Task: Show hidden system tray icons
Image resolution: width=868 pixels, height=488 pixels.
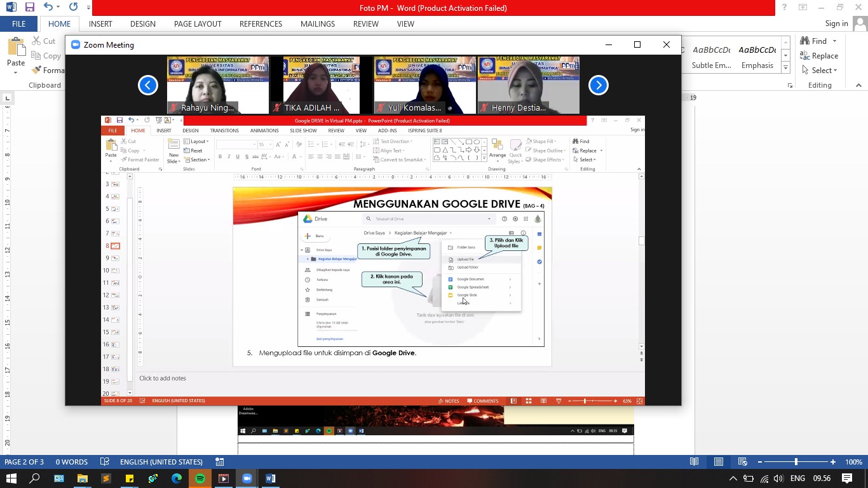Action: click(733, 478)
